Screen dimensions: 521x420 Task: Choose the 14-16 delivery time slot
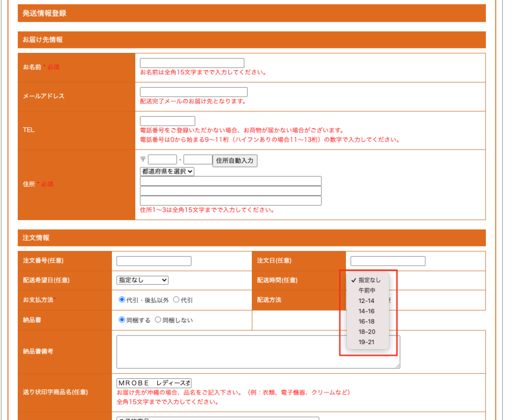pyautogui.click(x=367, y=311)
